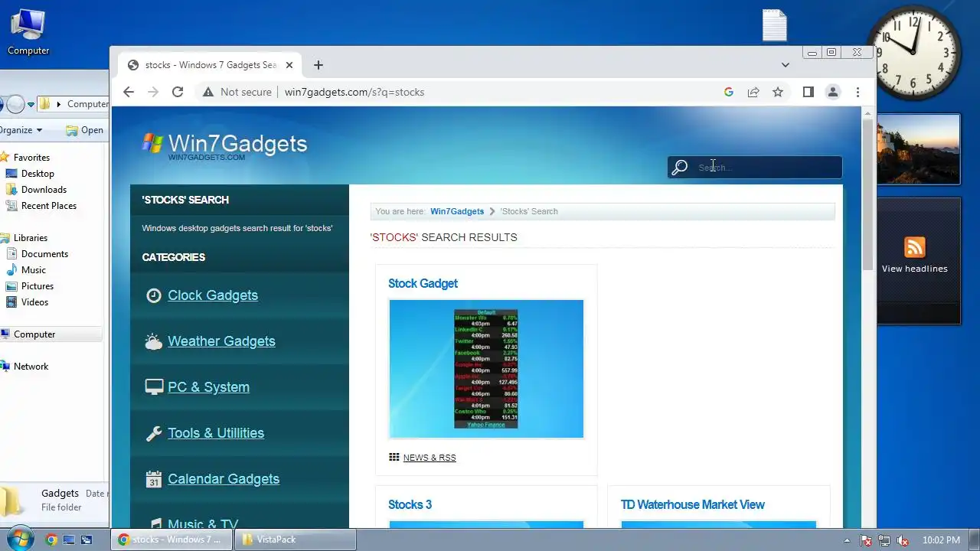
Task: Select Favorites in Explorer navigation pane
Action: [x=31, y=158]
